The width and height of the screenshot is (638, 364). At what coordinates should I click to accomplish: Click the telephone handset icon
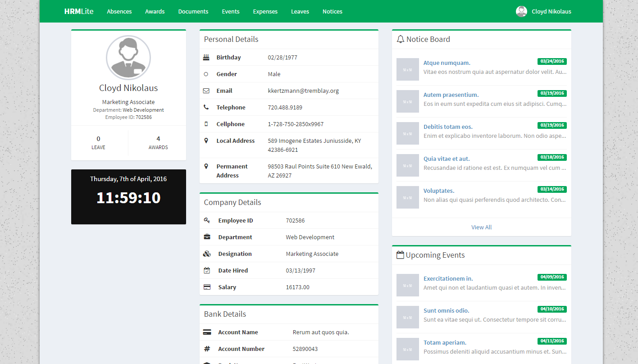coord(206,107)
